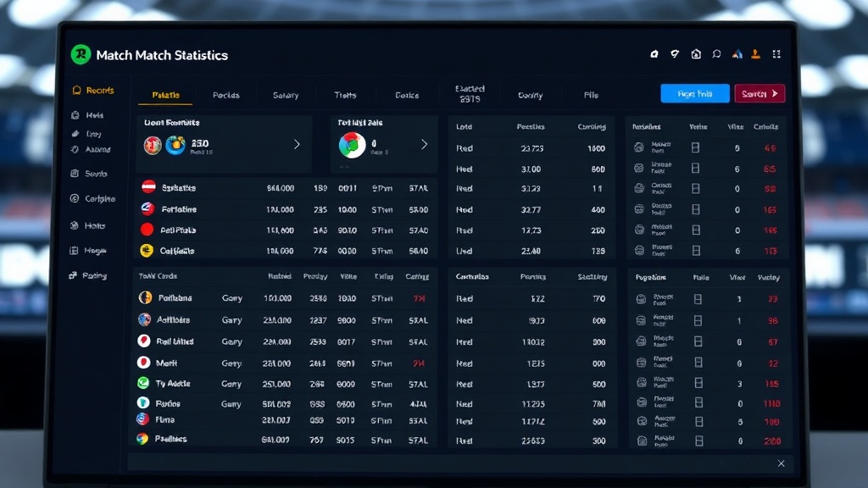This screenshot has width=868, height=488.
Task: Open the orange user profile icon
Action: click(x=755, y=54)
